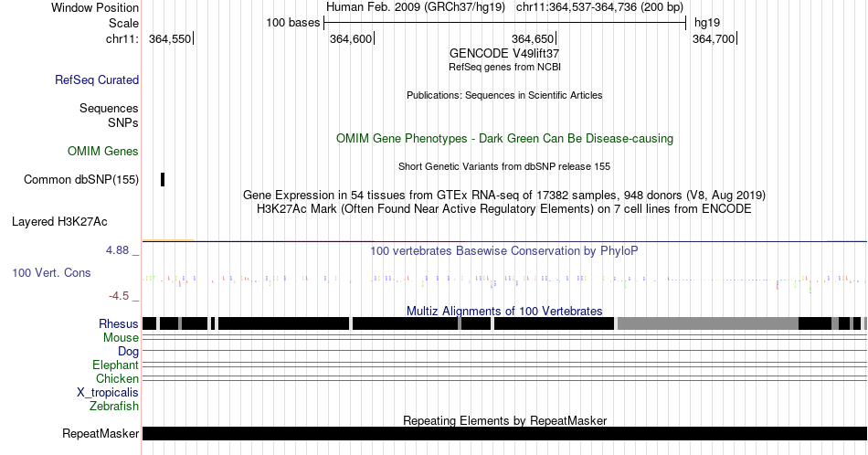
Task: Click the GENCODE V49lift37 track title
Action: click(x=504, y=53)
